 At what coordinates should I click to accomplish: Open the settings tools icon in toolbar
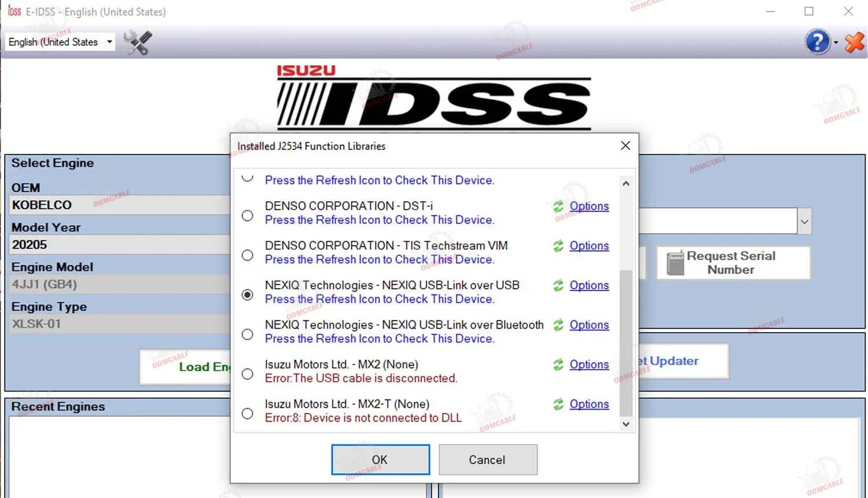click(x=138, y=42)
